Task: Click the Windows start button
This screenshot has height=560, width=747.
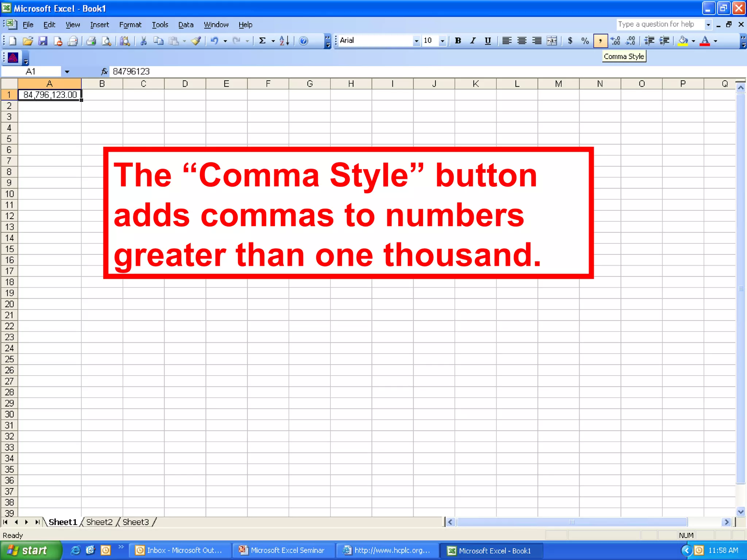Action: tap(31, 550)
